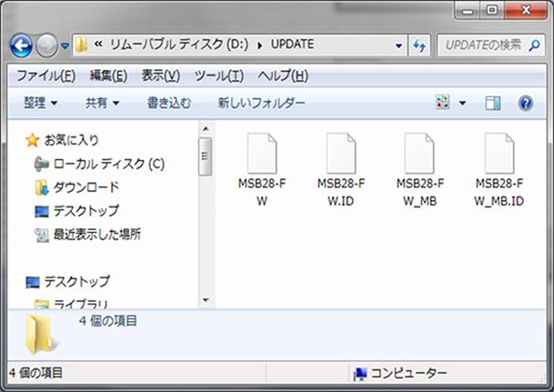The image size is (554, 392).
Task: Open the 表示(V) menu
Action: point(160,75)
